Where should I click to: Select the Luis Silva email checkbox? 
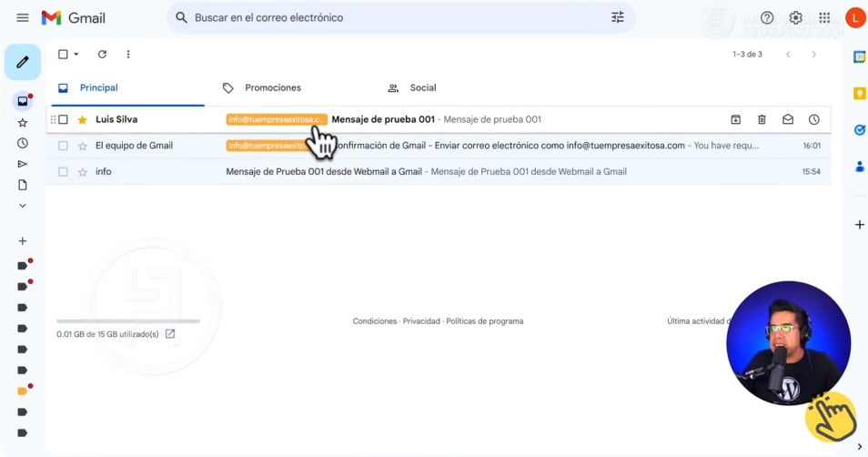click(x=63, y=119)
